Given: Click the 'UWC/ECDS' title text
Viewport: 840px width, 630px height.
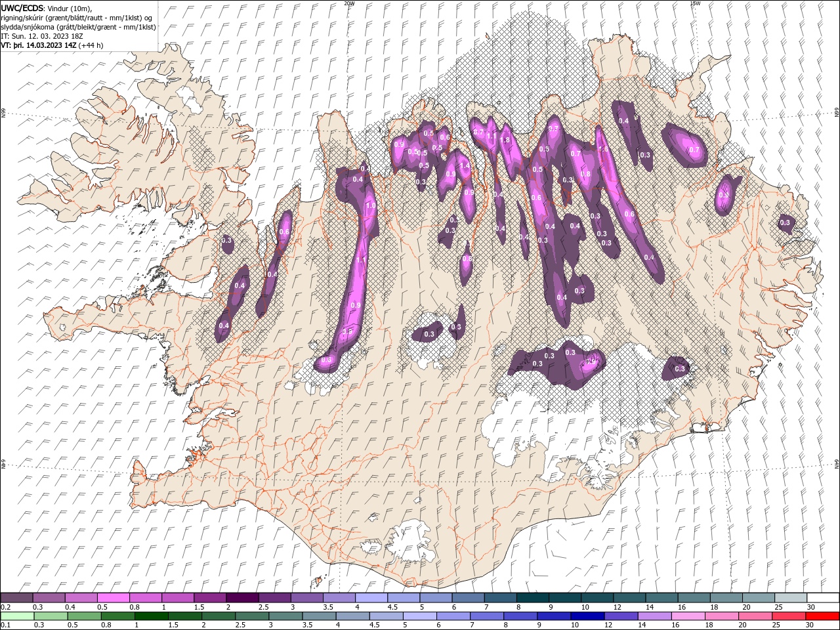Looking at the screenshot, I should [x=22, y=8].
